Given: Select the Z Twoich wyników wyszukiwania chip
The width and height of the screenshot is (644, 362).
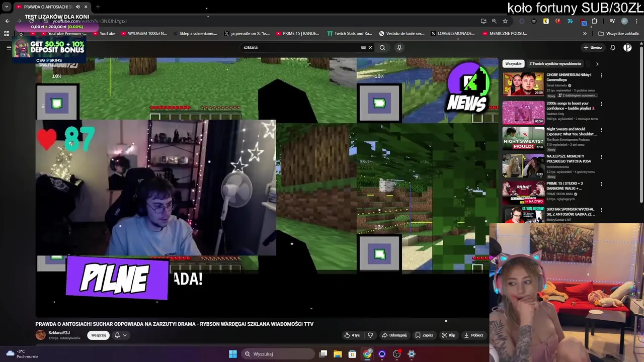Looking at the screenshot, I should (x=555, y=64).
